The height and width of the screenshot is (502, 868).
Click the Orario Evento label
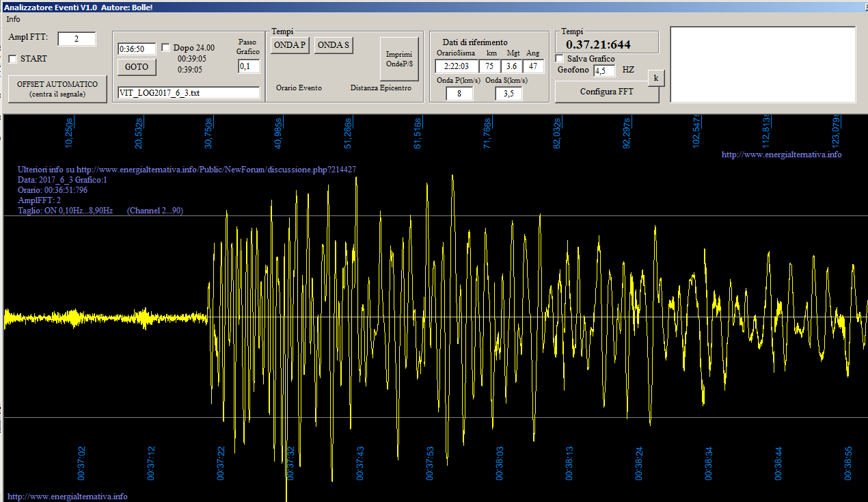tap(299, 88)
